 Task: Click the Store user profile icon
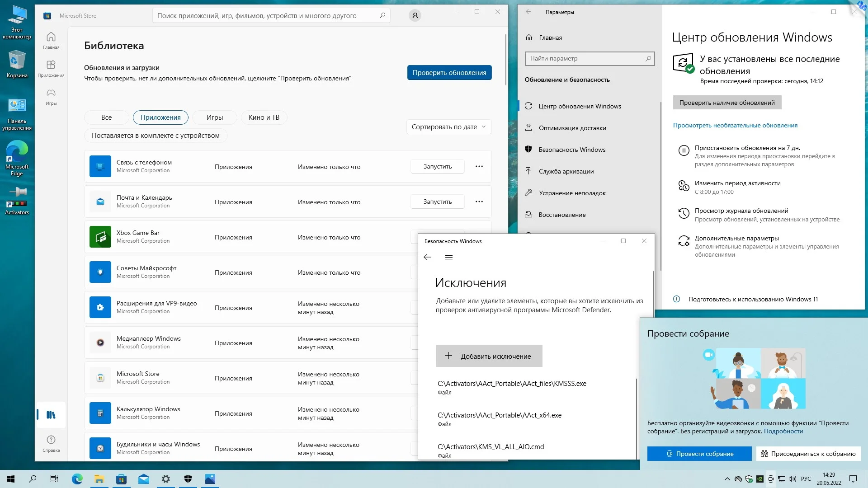pyautogui.click(x=415, y=16)
